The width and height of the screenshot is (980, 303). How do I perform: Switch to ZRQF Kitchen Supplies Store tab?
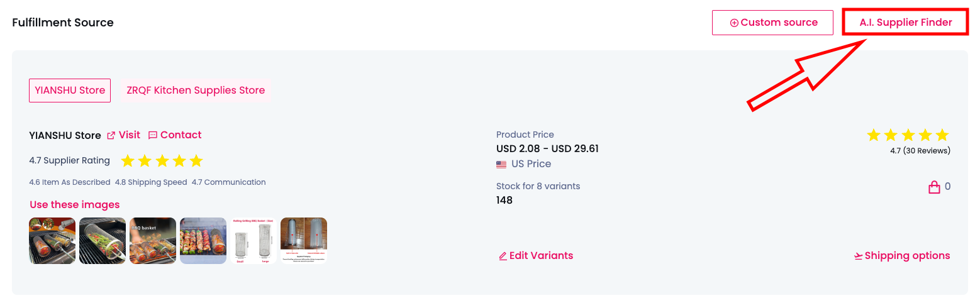[x=196, y=91]
